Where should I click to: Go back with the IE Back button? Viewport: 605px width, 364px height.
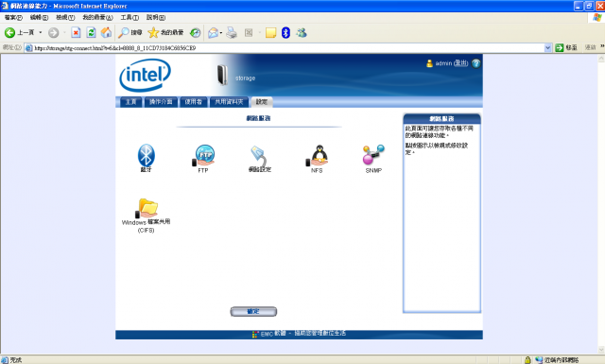click(x=19, y=33)
